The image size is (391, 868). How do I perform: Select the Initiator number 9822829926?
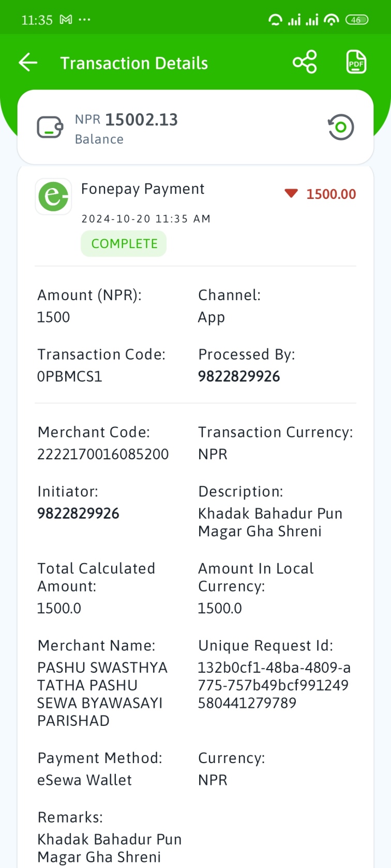coord(78,513)
